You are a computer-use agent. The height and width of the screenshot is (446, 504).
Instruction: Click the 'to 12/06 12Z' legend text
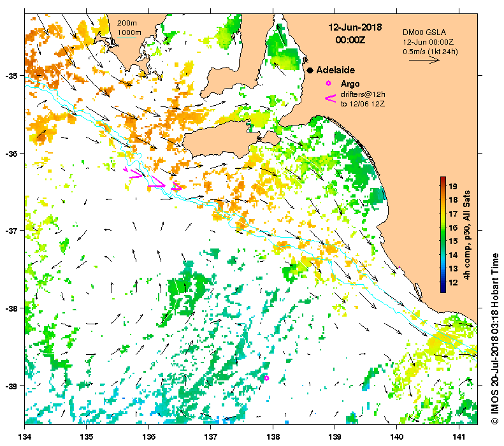(x=363, y=104)
